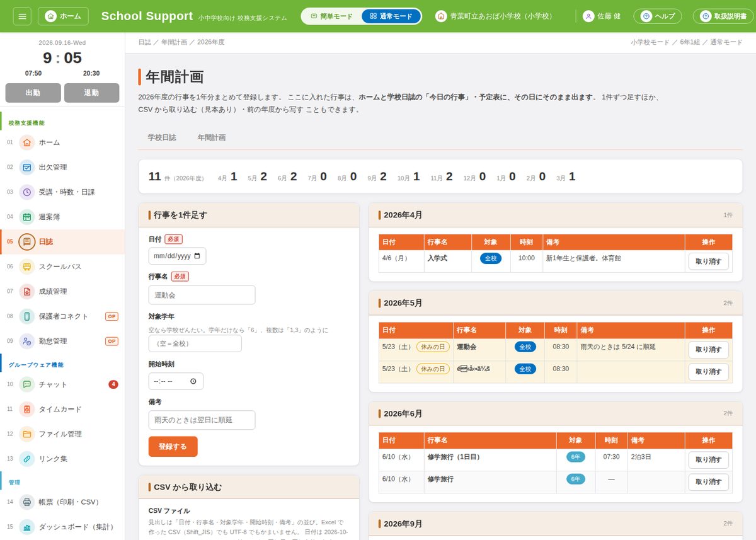Screen dimensions: 756x540
Task: Open 週案簿 calendar icon
Action: tap(26, 217)
